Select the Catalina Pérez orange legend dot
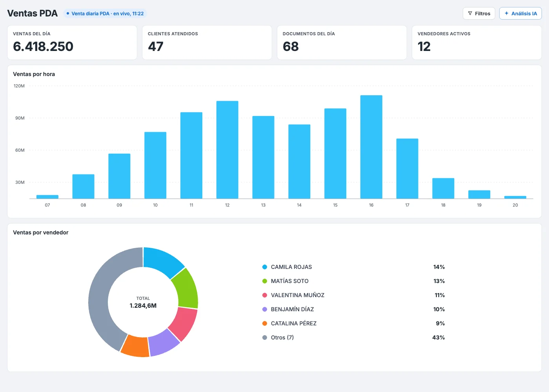Screen dimensions: 549x392 (x=265, y=323)
